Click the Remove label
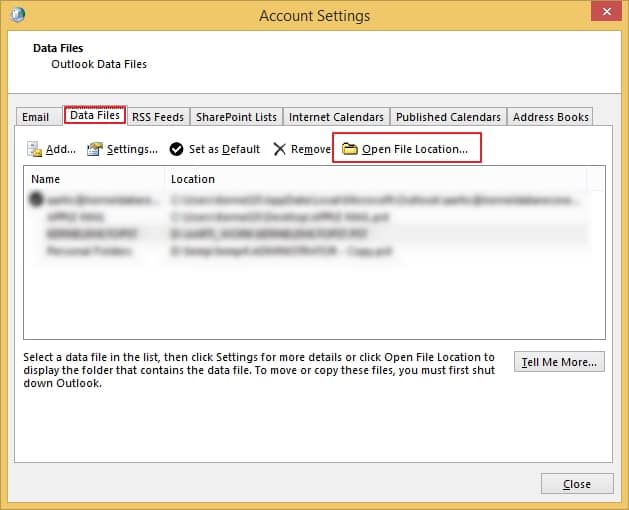Viewport: 629px width, 510px height. [x=311, y=149]
